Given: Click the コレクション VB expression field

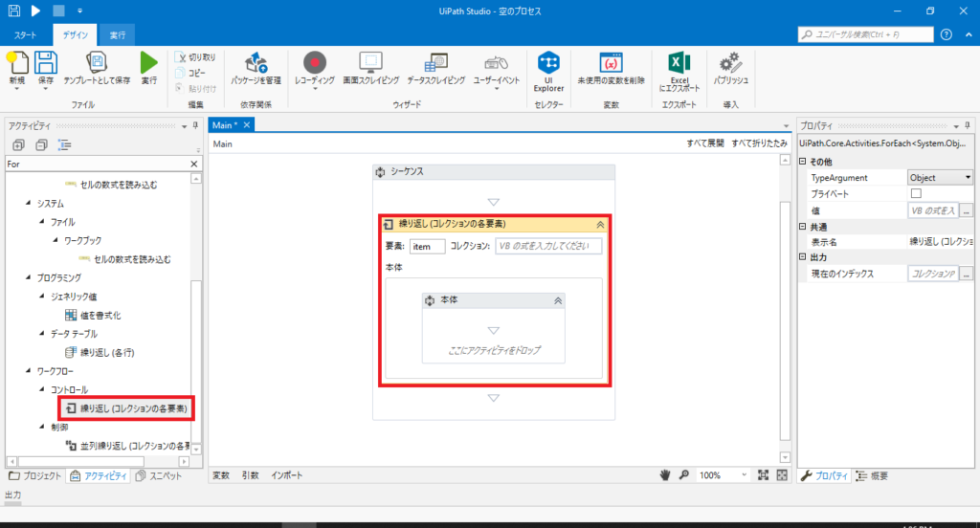Looking at the screenshot, I should pyautogui.click(x=548, y=246).
